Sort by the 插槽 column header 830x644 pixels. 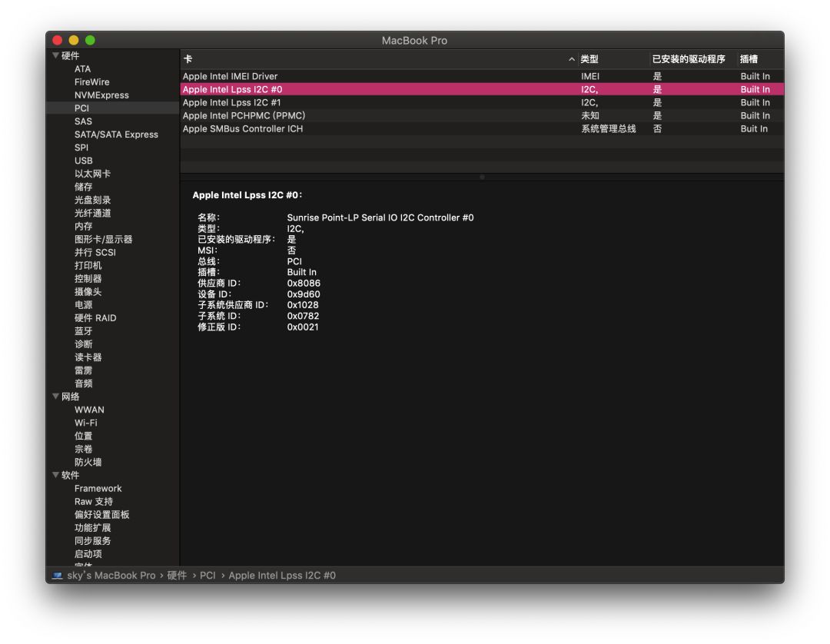760,59
